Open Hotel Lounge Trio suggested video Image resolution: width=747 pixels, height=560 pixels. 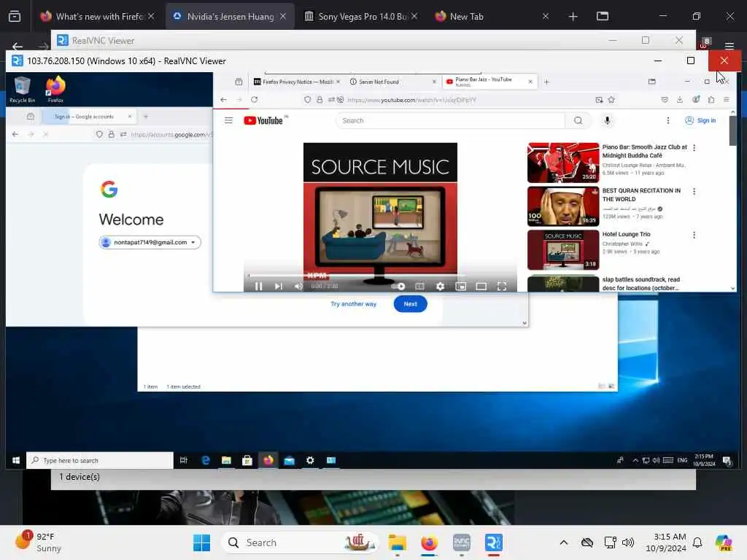(563, 250)
